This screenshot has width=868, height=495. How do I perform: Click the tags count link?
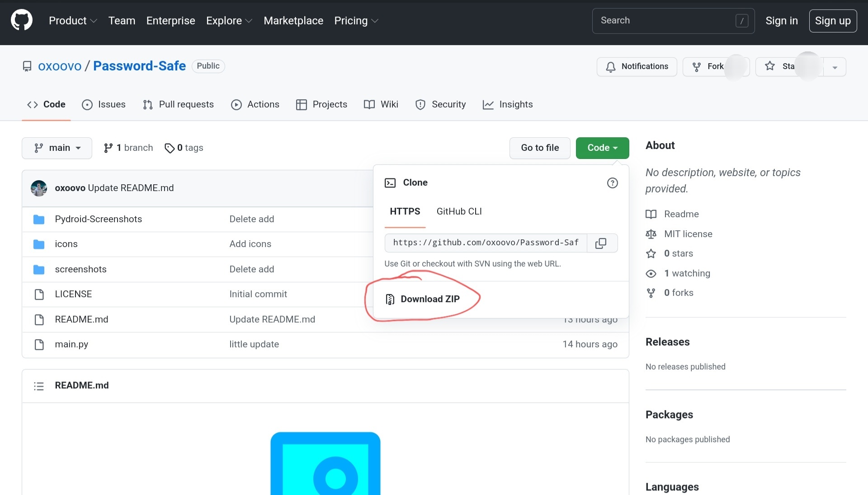[x=184, y=148]
